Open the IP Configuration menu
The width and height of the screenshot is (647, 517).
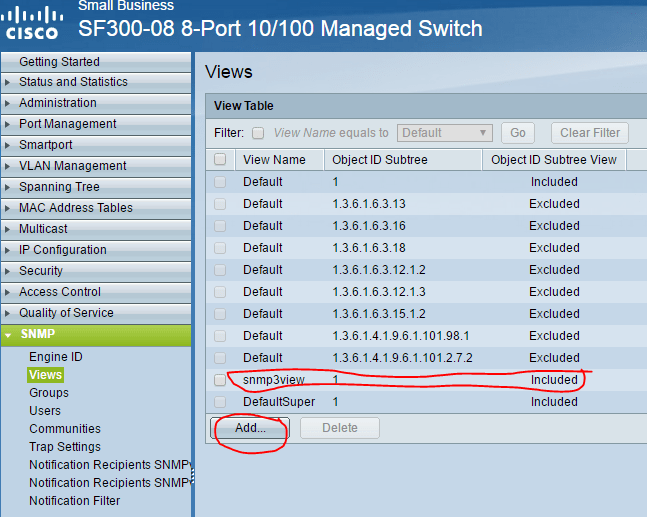tap(63, 250)
